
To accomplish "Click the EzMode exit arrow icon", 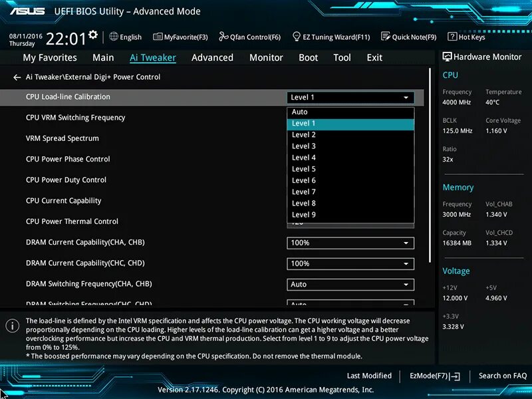I will (455, 376).
